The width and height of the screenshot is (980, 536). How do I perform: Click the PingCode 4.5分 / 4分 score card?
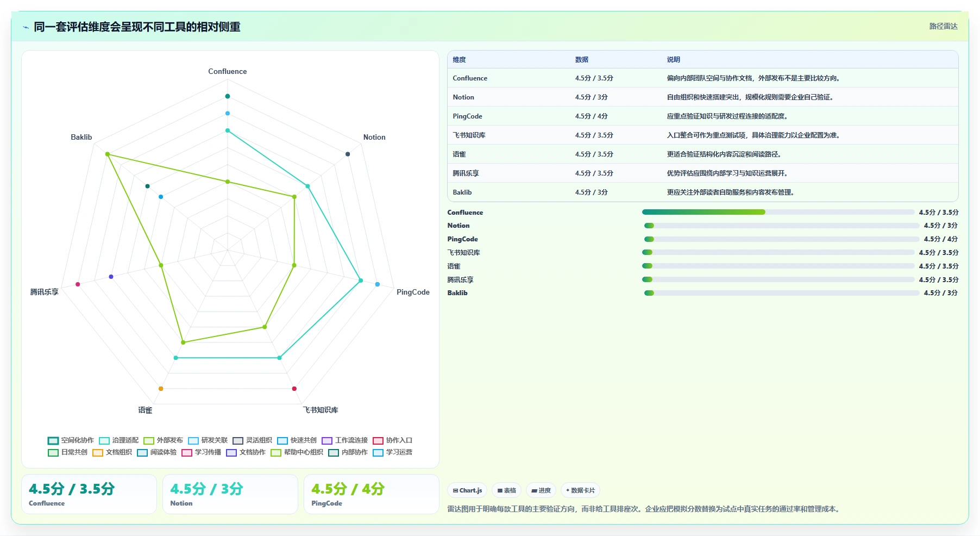372,494
